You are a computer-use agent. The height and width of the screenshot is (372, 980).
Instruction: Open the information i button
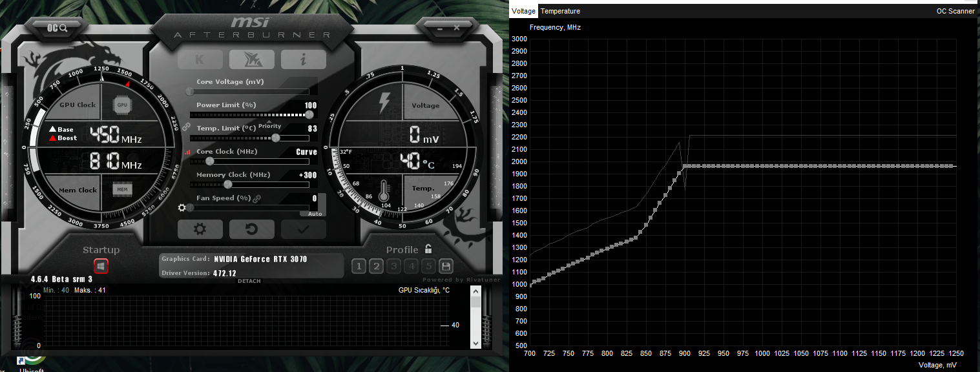[304, 59]
